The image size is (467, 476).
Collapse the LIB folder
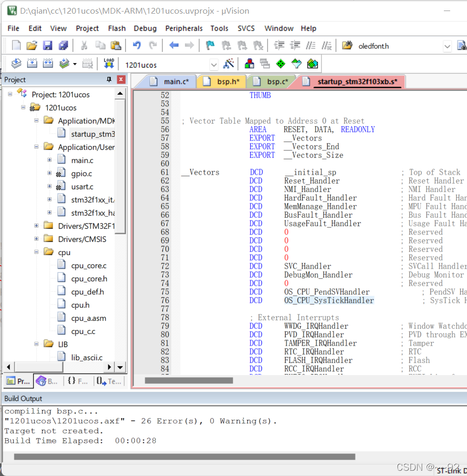click(36, 344)
